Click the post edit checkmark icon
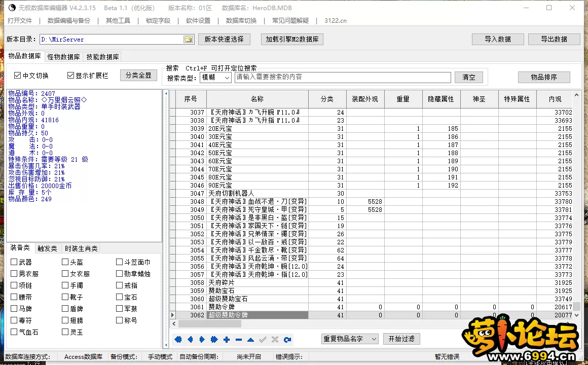 click(263, 340)
